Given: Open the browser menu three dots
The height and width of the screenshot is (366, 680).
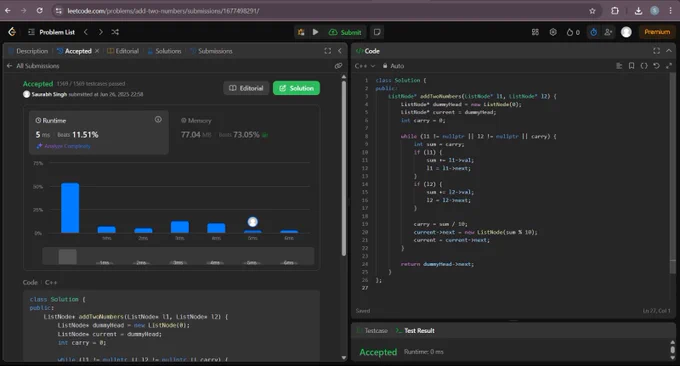Looking at the screenshot, I should 670,11.
